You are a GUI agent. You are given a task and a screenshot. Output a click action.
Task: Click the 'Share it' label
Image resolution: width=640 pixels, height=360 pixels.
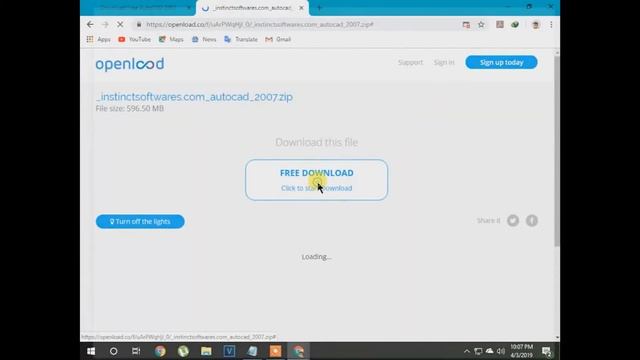(488, 221)
